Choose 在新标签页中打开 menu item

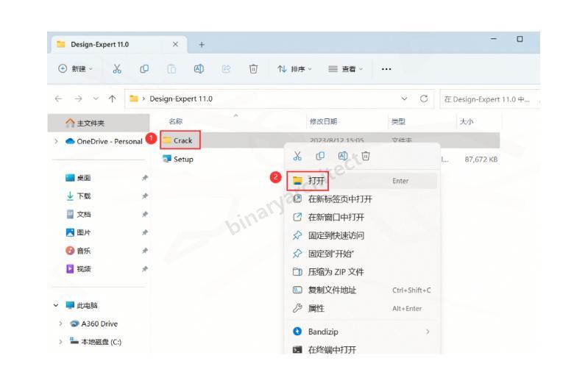tap(362, 199)
